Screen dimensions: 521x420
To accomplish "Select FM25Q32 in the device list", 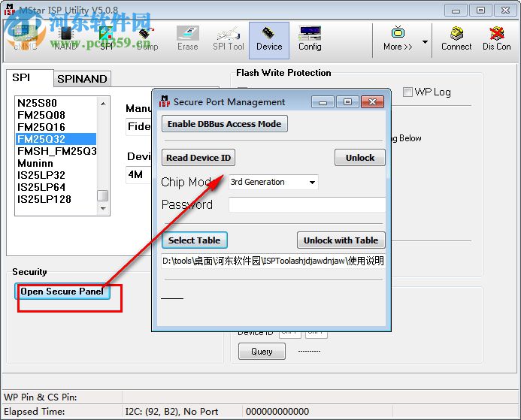I will pyautogui.click(x=56, y=139).
